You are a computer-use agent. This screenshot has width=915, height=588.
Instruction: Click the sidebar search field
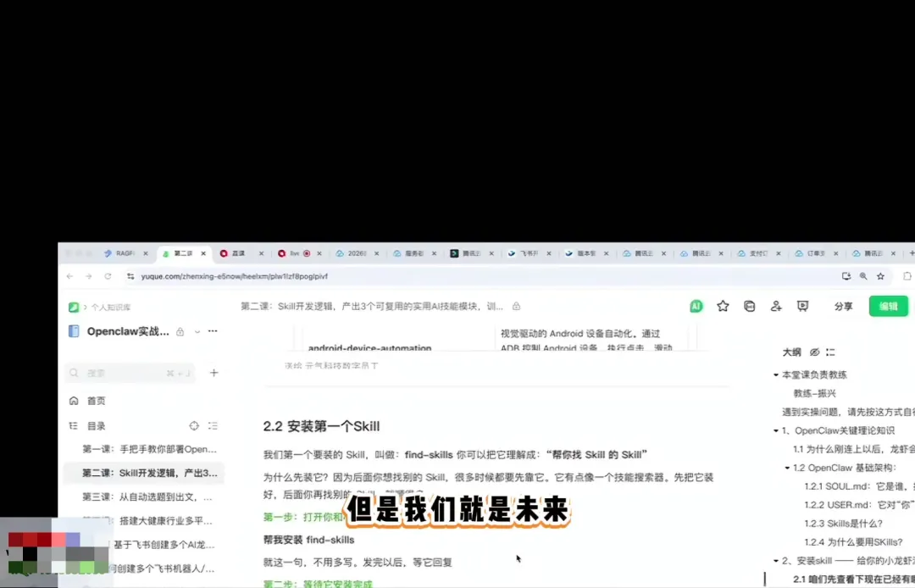tap(130, 373)
